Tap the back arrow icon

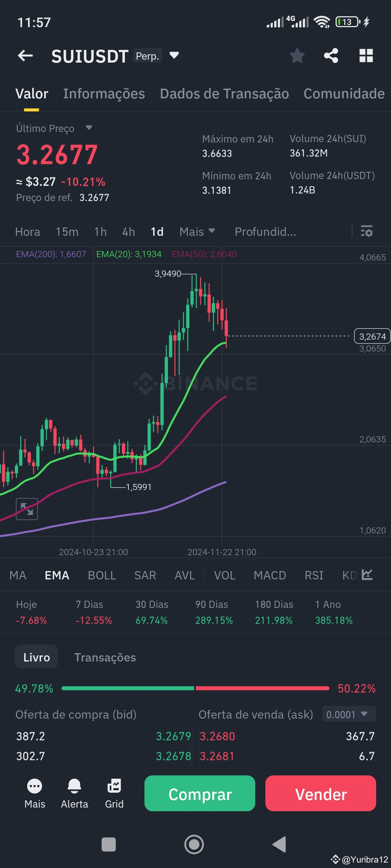[x=25, y=56]
